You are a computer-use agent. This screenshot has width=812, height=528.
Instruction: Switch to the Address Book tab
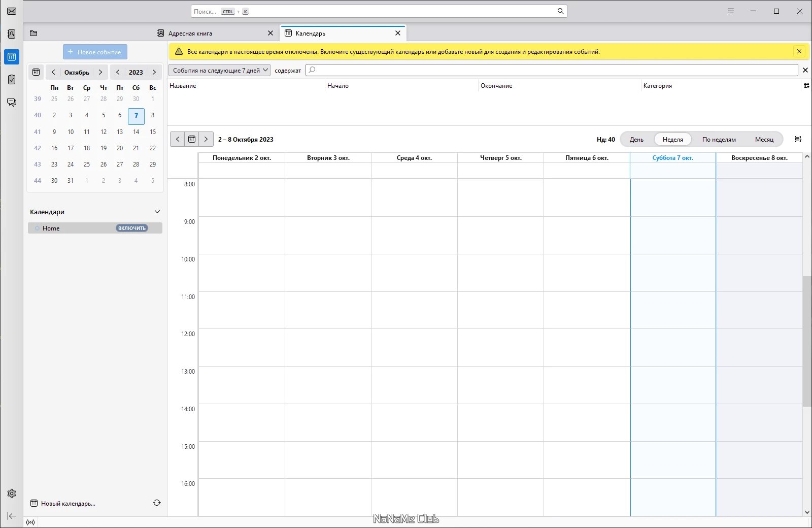coord(215,34)
